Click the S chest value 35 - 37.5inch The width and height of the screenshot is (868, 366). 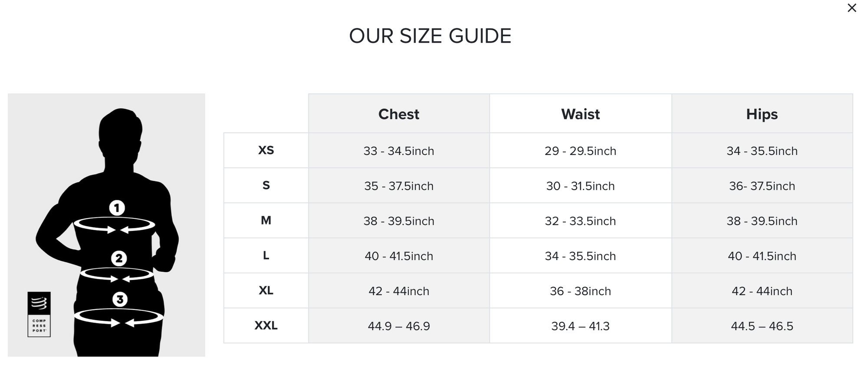coord(398,186)
